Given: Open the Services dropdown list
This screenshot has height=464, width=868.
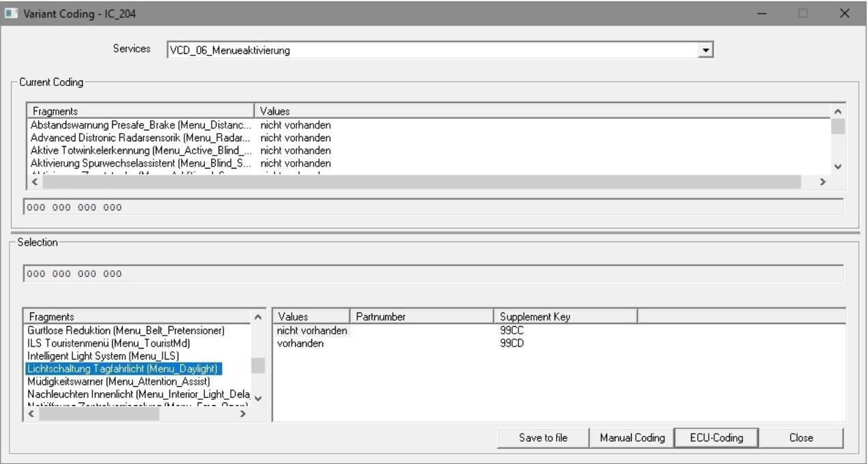Looking at the screenshot, I should tap(708, 50).
